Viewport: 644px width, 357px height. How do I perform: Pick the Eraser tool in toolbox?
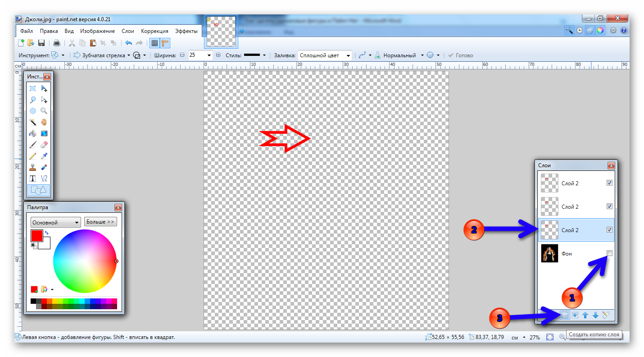[x=44, y=145]
